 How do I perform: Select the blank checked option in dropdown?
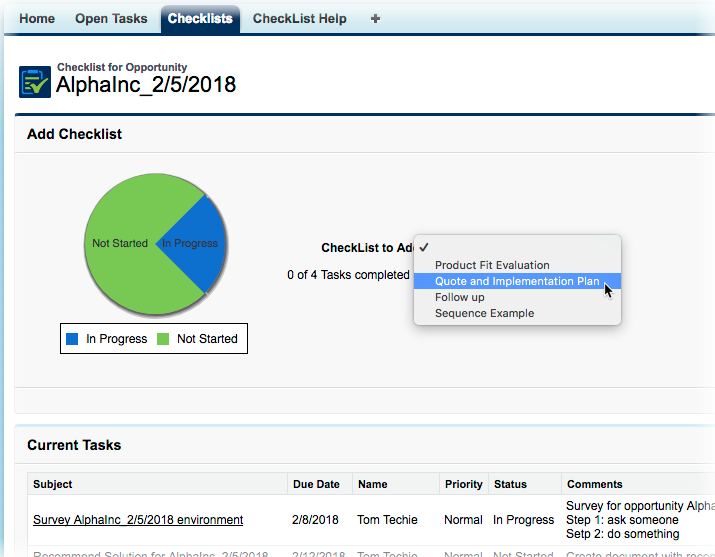coord(517,248)
